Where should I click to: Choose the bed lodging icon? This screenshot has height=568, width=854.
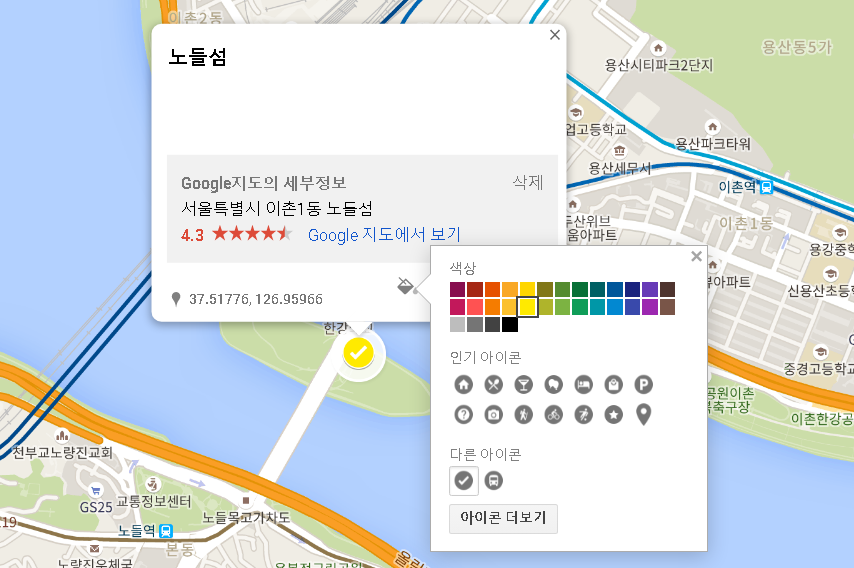tap(583, 384)
